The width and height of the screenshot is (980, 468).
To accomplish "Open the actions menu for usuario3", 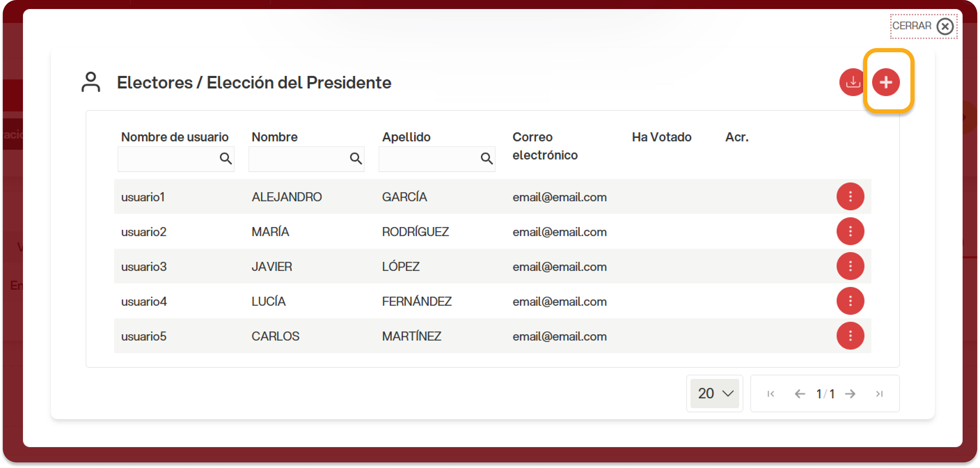I will 850,266.
